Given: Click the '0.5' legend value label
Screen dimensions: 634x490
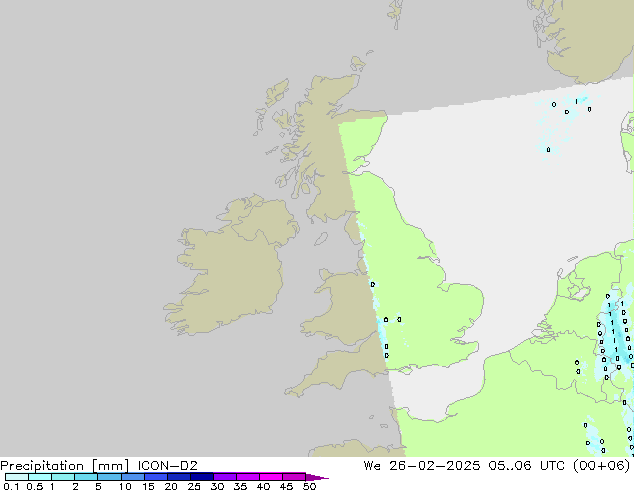Looking at the screenshot, I should tap(34, 486).
